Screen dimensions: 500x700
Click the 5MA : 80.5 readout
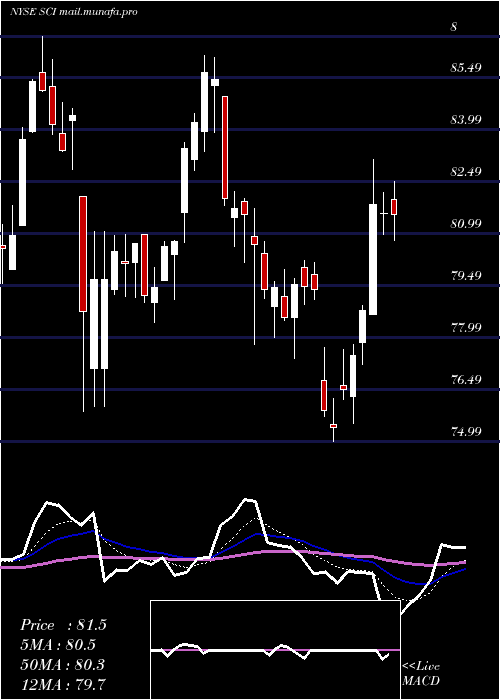pos(58,645)
